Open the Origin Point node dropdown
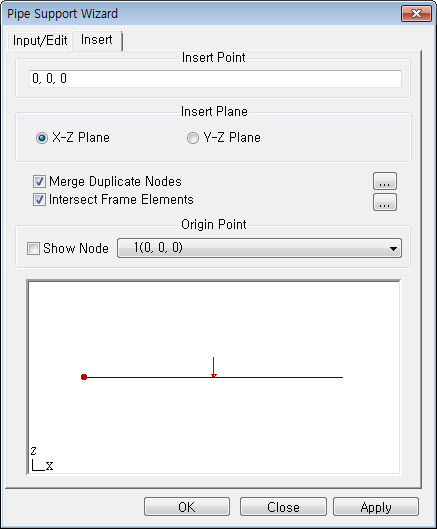This screenshot has width=437, height=529. point(259,248)
